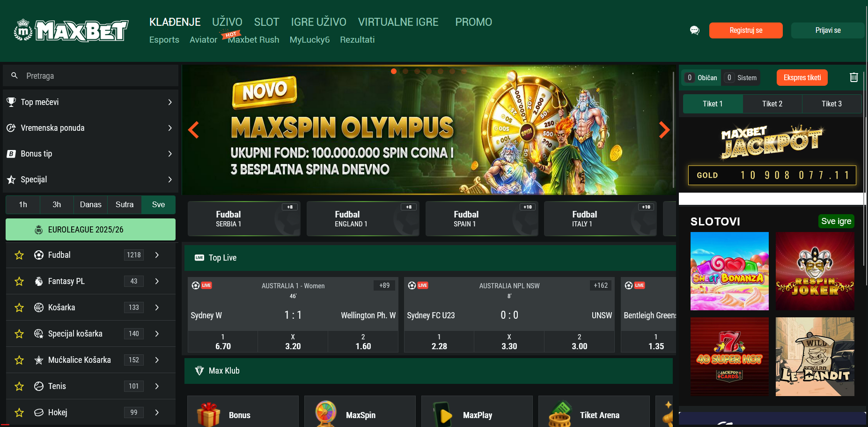Expand the Top mečevi section
This screenshot has width=868, height=427.
click(90, 102)
